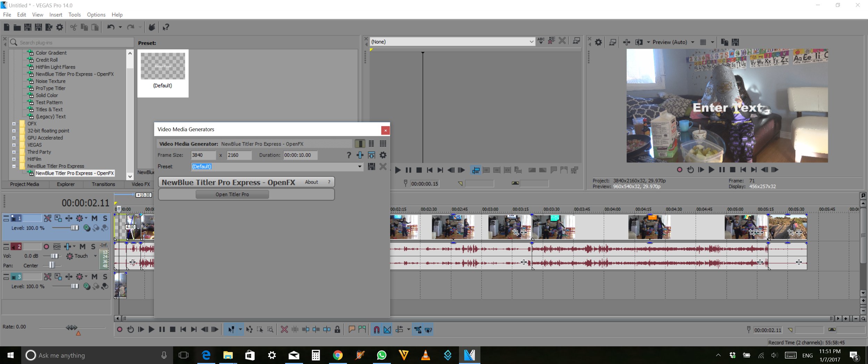The width and height of the screenshot is (868, 364).
Task: Solo audio track 2 with S button
Action: click(93, 246)
